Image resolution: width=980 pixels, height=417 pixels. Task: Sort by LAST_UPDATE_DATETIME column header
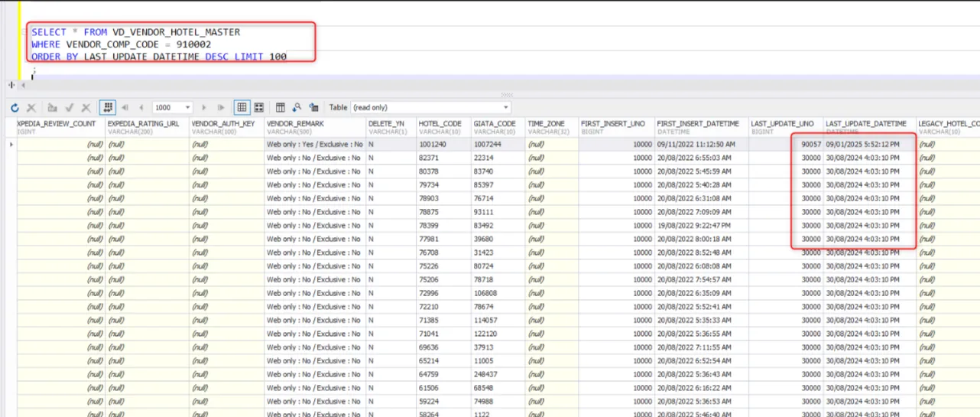point(865,123)
